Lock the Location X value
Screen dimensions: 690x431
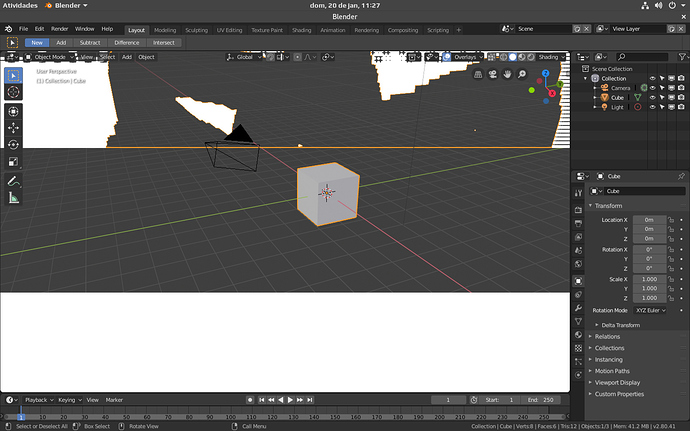(671, 220)
